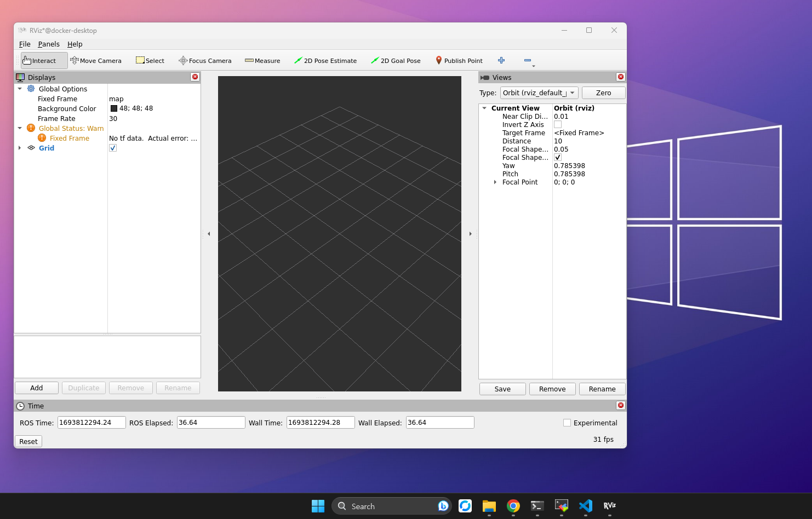This screenshot has width=812, height=519.
Task: Activate the Focus Camera tool
Action: [x=205, y=60]
